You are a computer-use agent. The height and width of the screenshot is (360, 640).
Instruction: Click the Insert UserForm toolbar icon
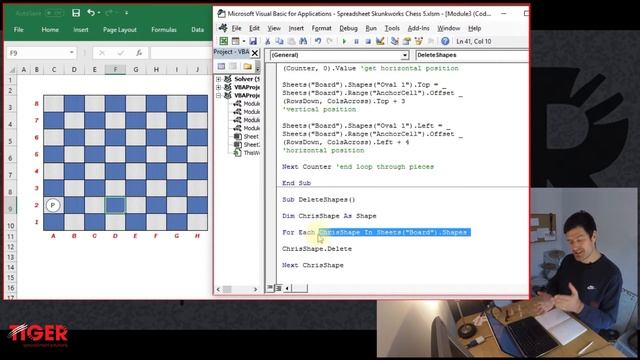click(x=236, y=41)
